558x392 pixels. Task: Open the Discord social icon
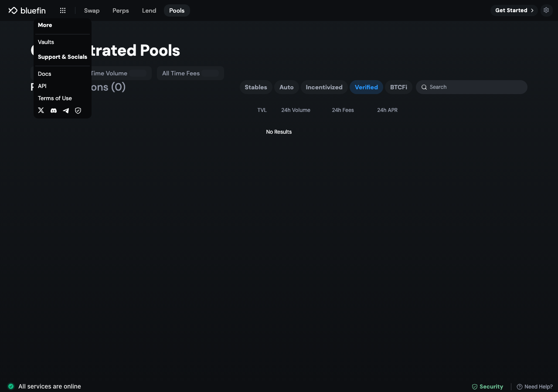(54, 111)
